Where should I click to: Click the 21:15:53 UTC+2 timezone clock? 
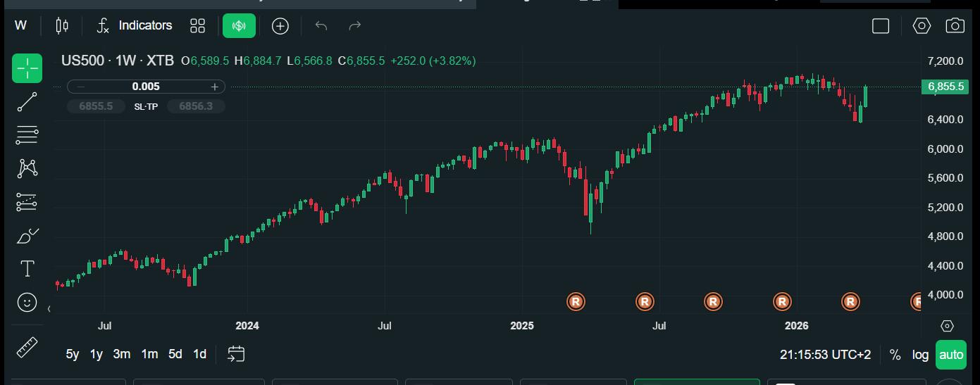pyautogui.click(x=825, y=355)
